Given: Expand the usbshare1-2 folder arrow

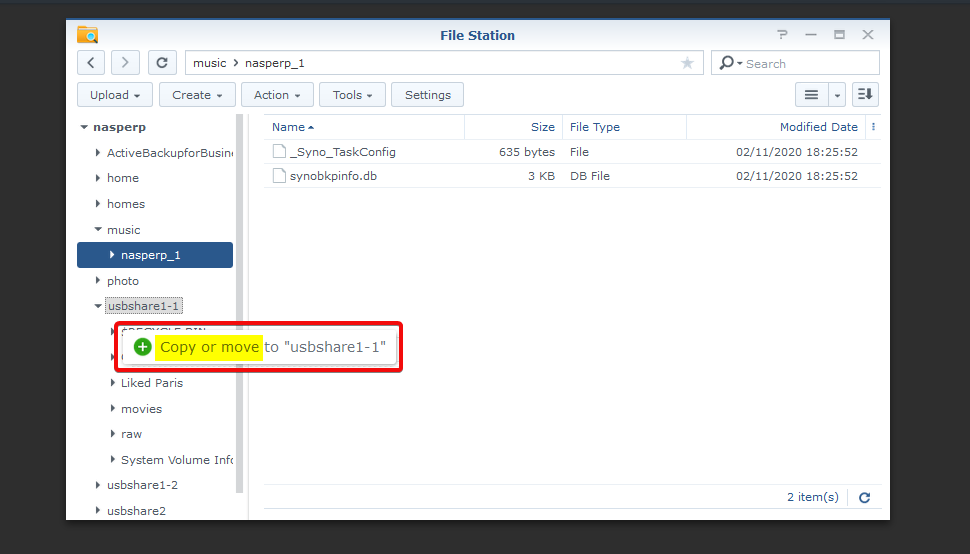Looking at the screenshot, I should (x=98, y=485).
